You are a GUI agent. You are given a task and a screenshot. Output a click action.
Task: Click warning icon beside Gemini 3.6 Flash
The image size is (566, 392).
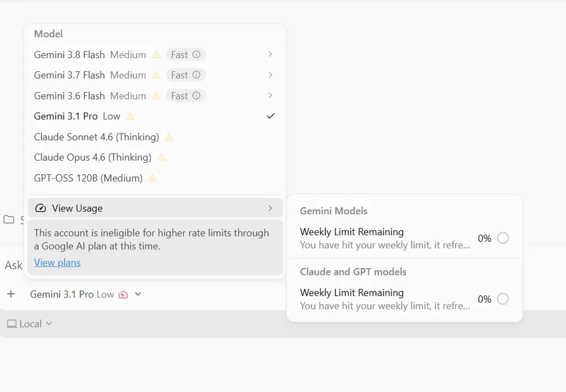156,96
